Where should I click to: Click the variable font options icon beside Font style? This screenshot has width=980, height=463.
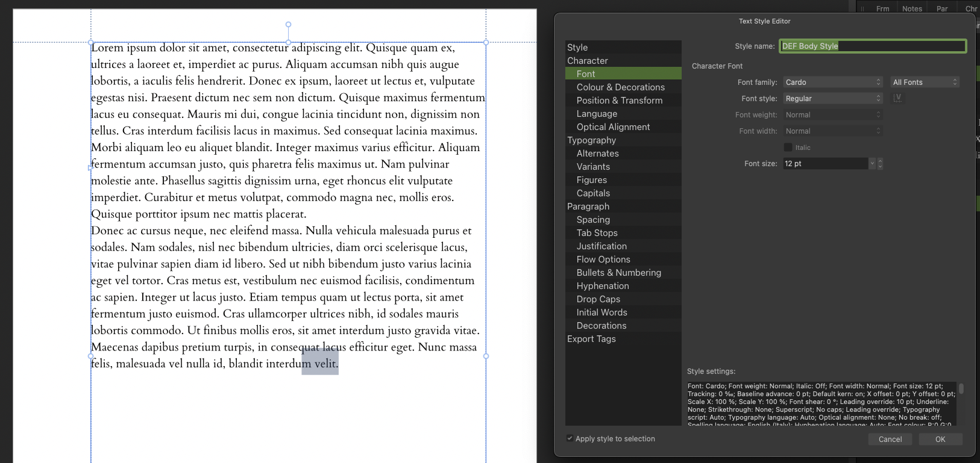point(897,98)
